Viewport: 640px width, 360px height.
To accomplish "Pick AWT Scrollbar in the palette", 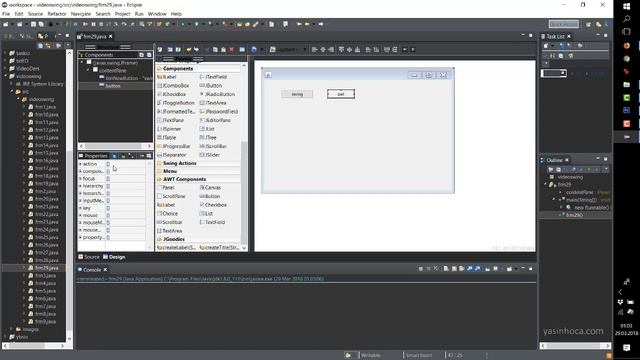I will [x=170, y=222].
